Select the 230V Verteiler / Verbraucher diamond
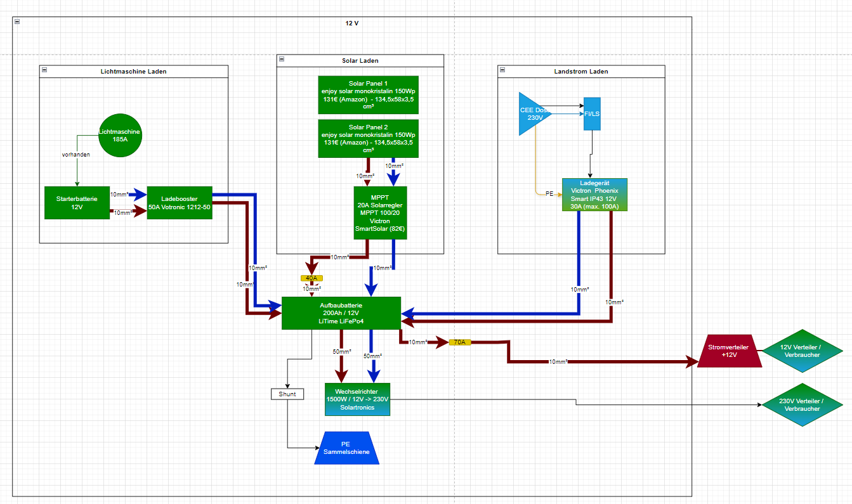This screenshot has width=852, height=504. pyautogui.click(x=803, y=404)
